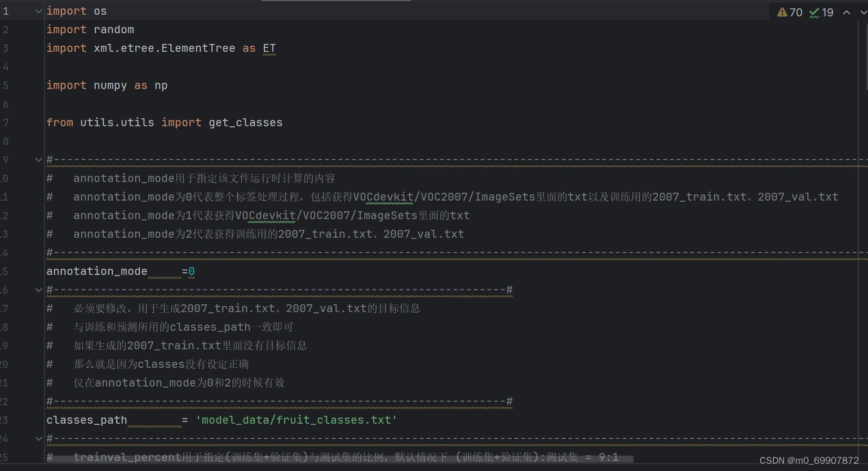Click the gutter area beside line 15

(23, 271)
